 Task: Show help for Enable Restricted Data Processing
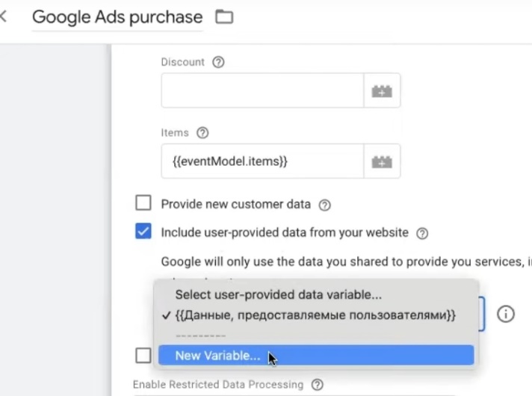tap(318, 385)
